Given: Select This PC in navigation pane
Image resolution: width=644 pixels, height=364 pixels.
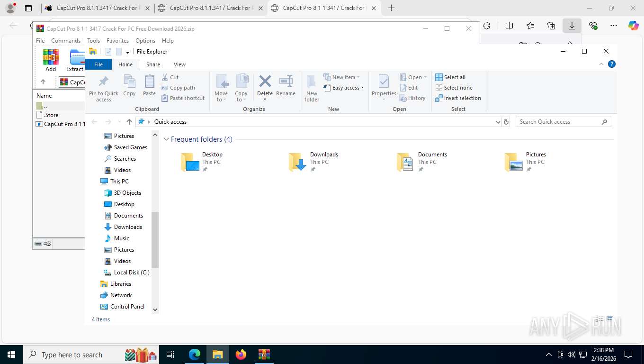Looking at the screenshot, I should pos(119,182).
